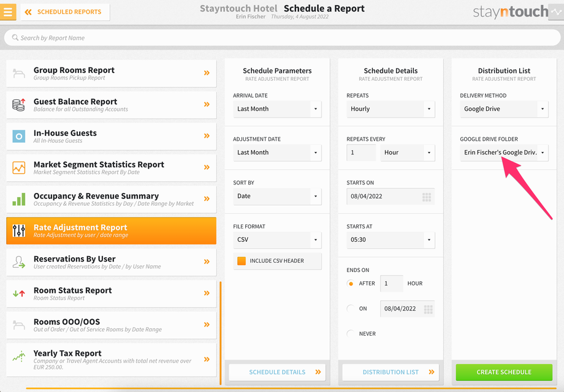Image resolution: width=564 pixels, height=392 pixels.
Task: Click Repeats Every number field
Action: tap(361, 153)
